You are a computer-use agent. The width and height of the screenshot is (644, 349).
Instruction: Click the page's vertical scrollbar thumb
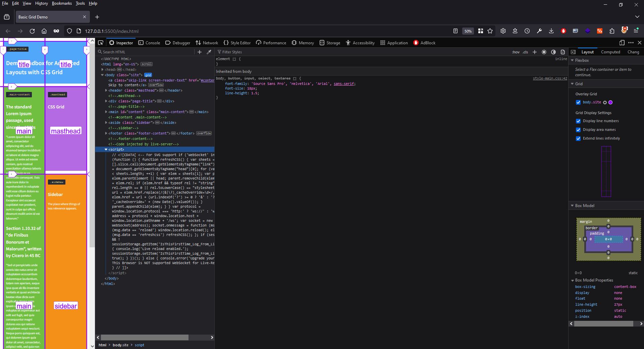click(92, 146)
